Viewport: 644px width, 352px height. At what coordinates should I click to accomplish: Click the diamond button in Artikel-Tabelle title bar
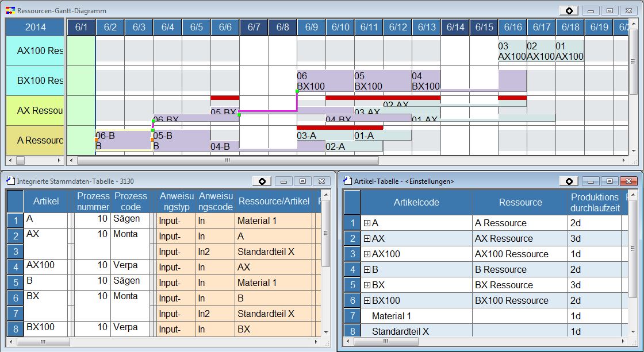click(x=569, y=181)
